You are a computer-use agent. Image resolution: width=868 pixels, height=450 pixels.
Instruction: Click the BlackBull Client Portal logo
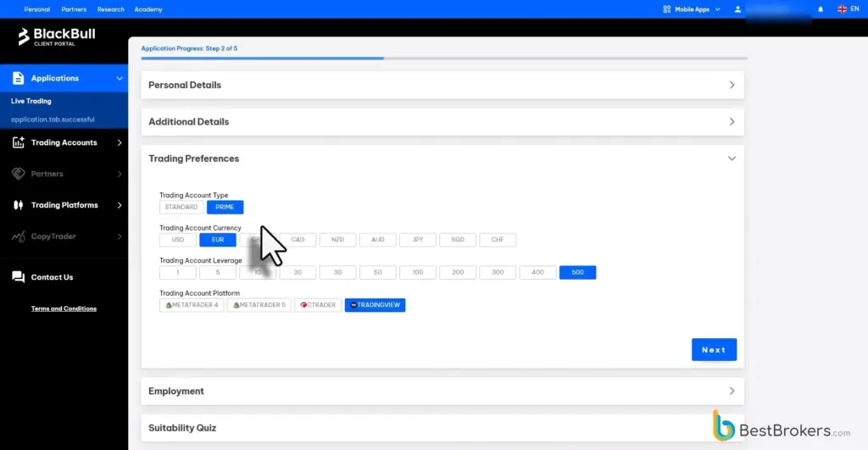point(57,36)
